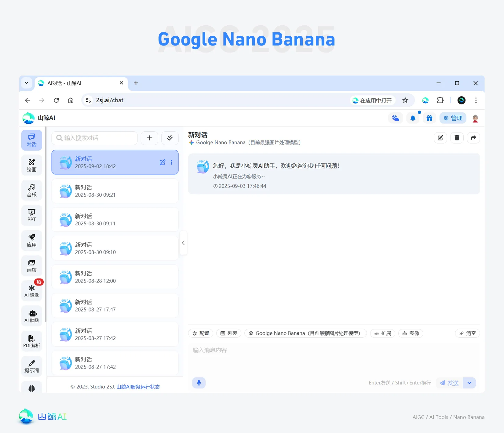This screenshot has width=504, height=433.
Task: Delete conversation with trash icon
Action: coord(457,138)
